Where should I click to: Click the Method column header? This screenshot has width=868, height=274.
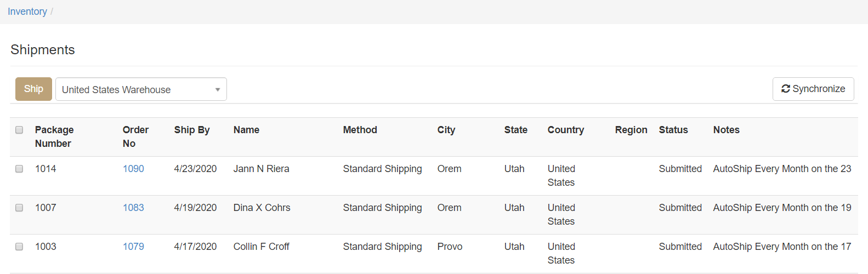(x=360, y=130)
